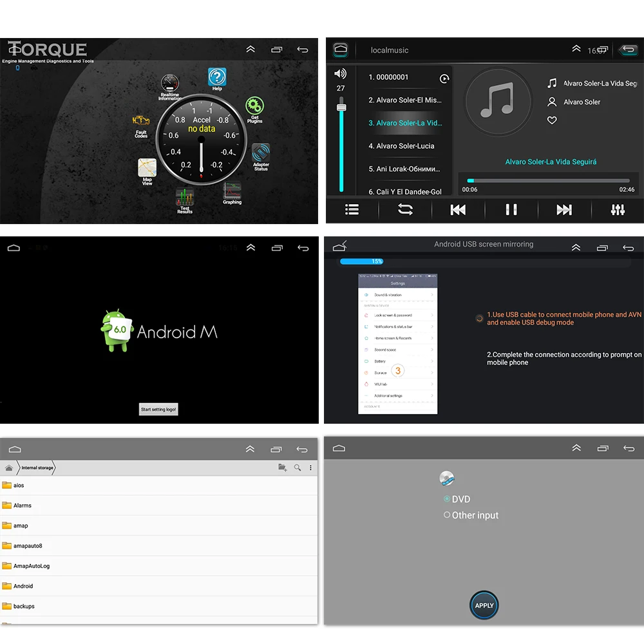Open the Alarms folder
The height and width of the screenshot is (644, 644).
158,506
